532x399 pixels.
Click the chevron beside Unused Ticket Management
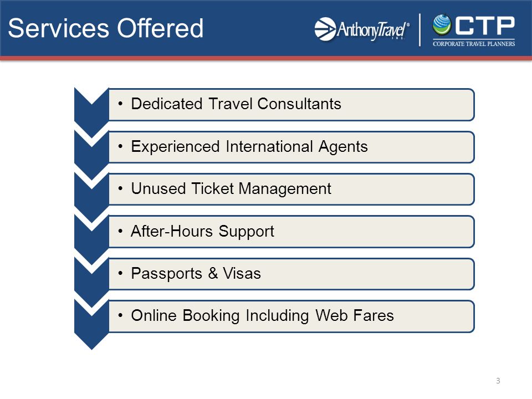[91, 198]
